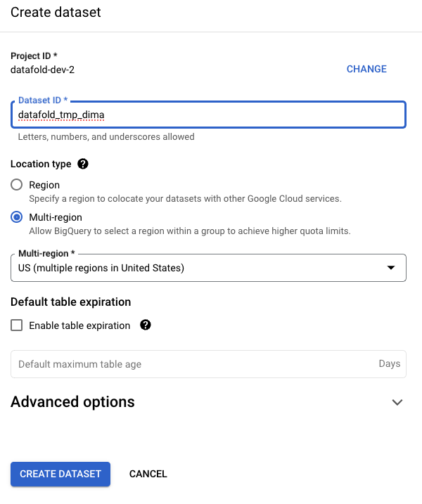The width and height of the screenshot is (422, 504).
Task: Open the US multiple regions combo box
Action: tap(208, 268)
